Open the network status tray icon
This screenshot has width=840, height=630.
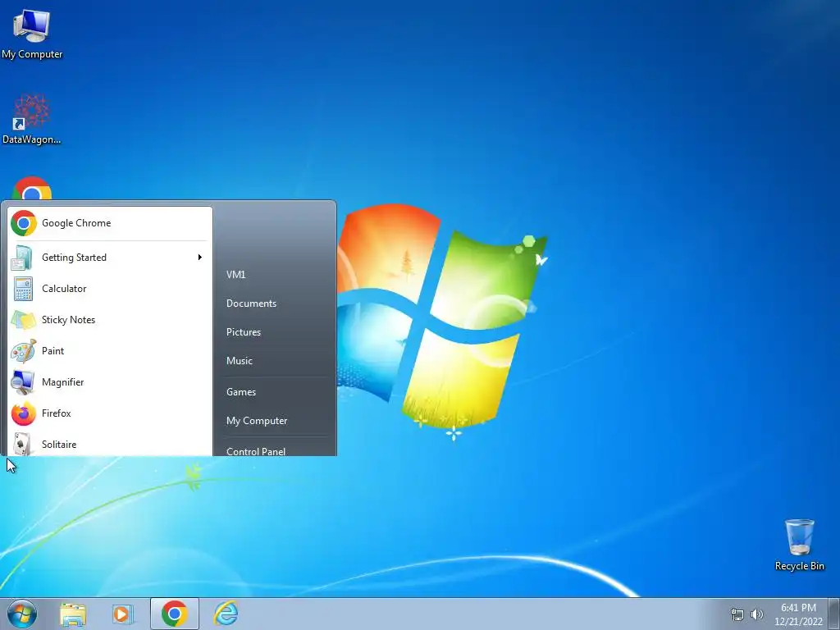737,614
